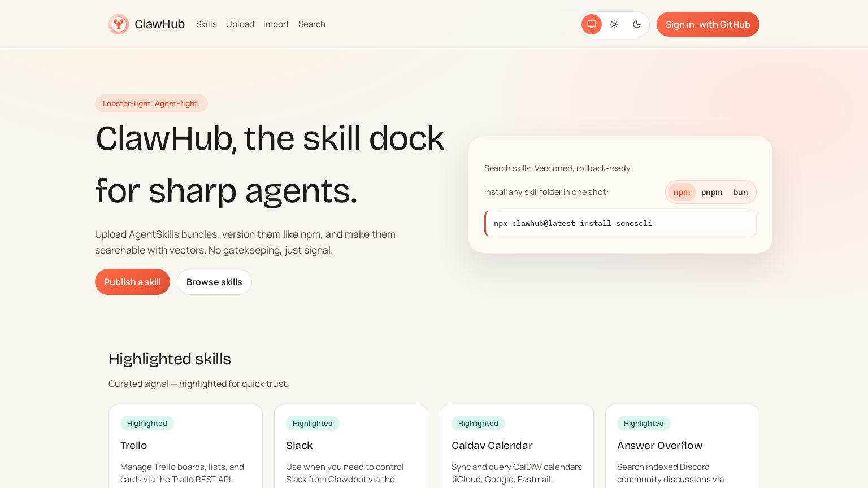
Task: Click the Browse skills button
Action: [x=214, y=282]
